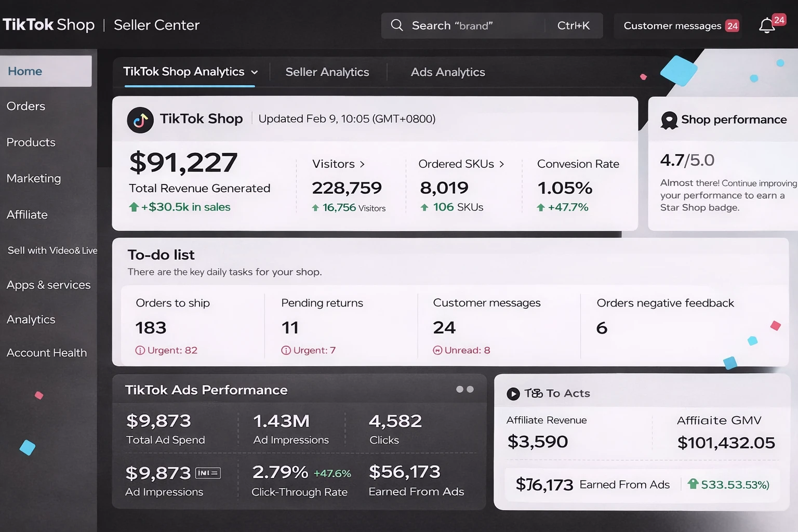This screenshot has height=532, width=798.
Task: Click the 24 badge on Customer messages button
Action: coord(733,26)
